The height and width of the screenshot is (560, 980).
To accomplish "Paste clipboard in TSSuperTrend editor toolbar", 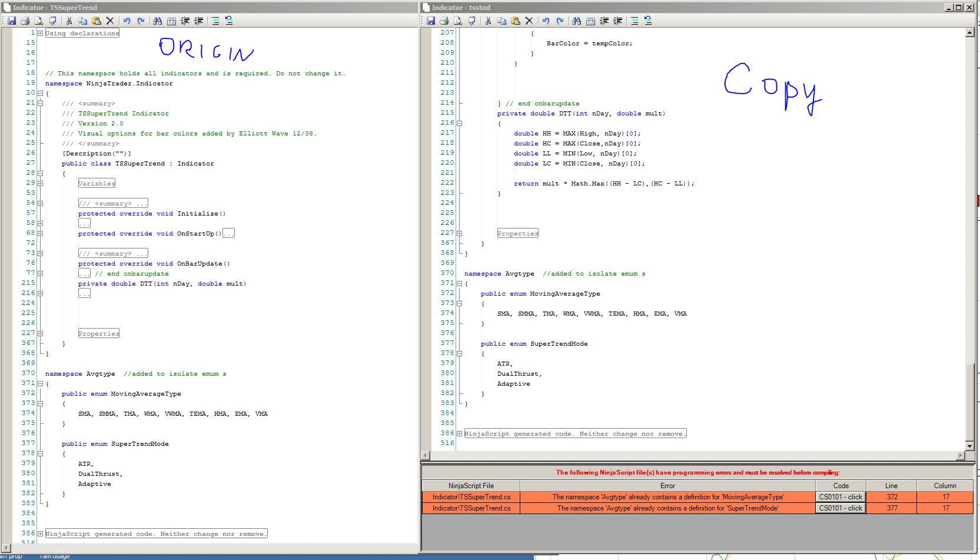I will (x=97, y=21).
